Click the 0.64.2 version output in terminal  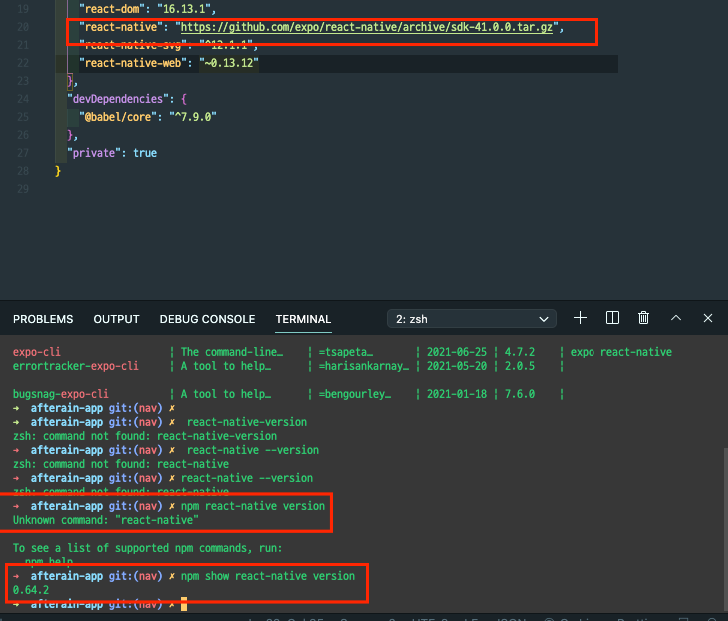31,590
